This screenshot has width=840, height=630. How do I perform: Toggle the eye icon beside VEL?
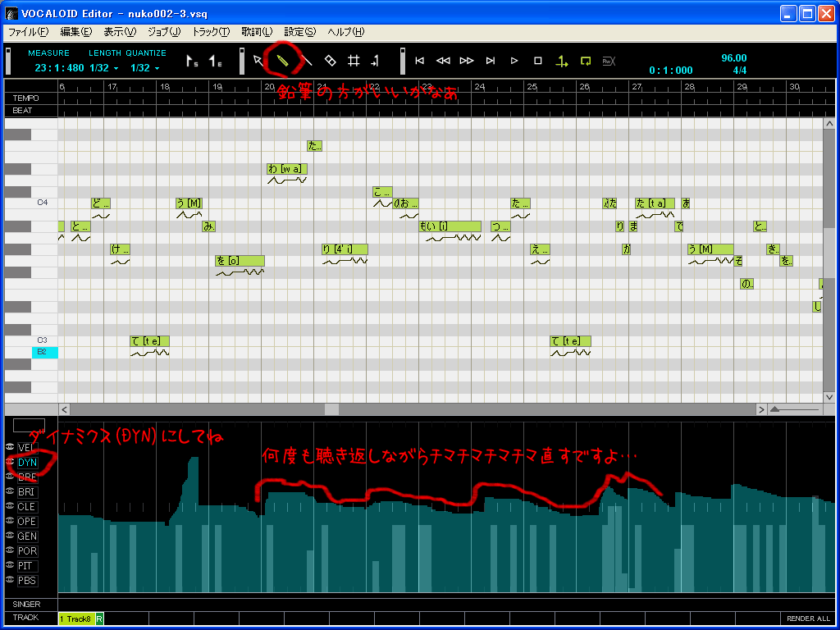pos(10,447)
